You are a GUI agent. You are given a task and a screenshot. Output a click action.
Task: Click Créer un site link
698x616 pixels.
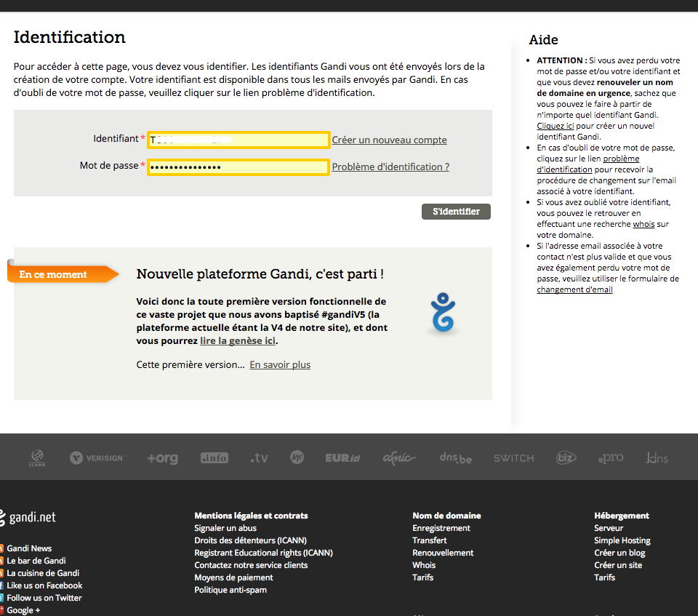click(x=618, y=565)
